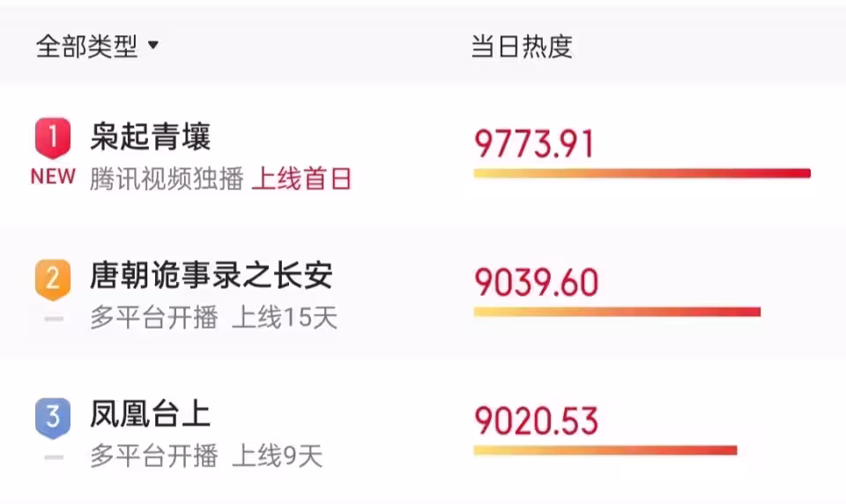Click the orange rank 2 badge
The width and height of the screenshot is (846, 504).
point(53,278)
